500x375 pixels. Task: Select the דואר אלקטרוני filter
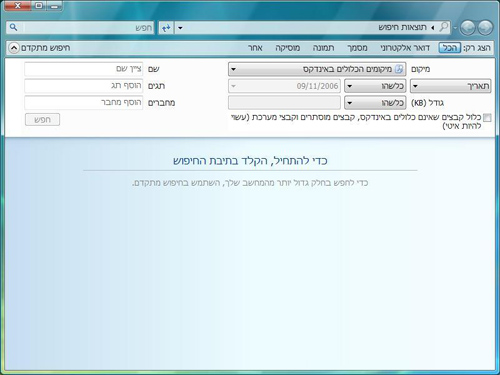[x=405, y=48]
